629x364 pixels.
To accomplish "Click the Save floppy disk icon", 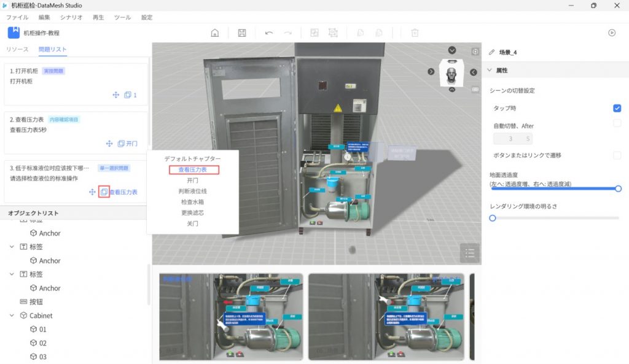I will 242,33.
